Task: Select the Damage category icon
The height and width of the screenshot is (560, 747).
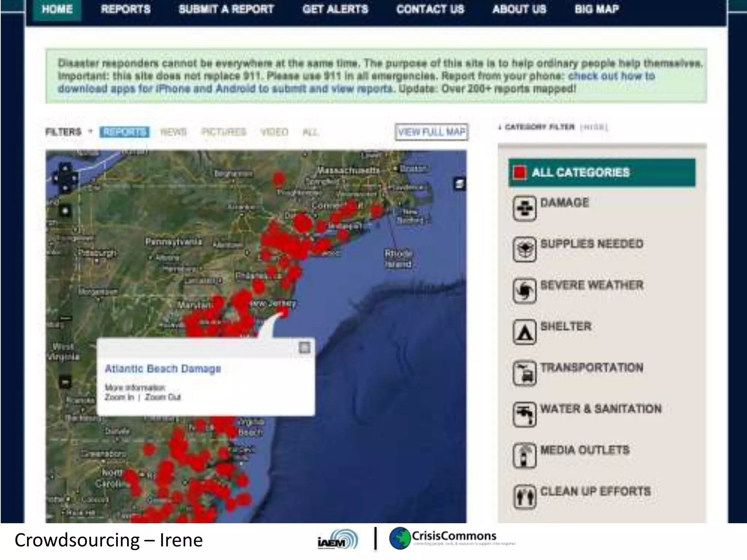Action: click(x=525, y=209)
